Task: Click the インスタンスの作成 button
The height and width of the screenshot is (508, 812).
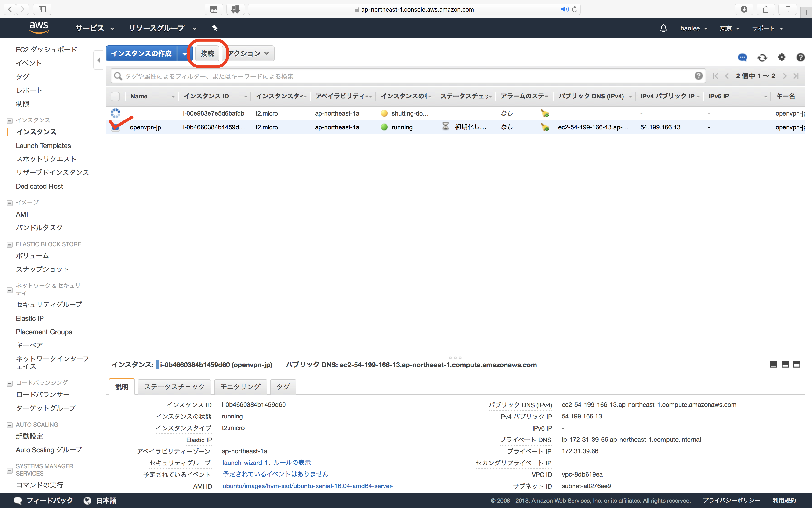Action: [141, 53]
